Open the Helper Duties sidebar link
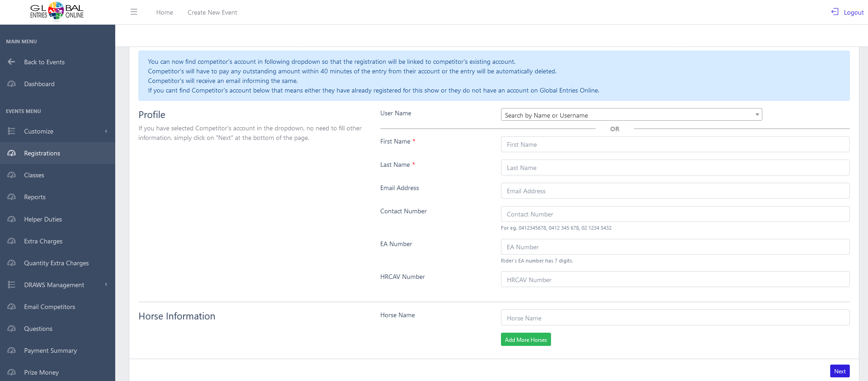This screenshot has width=868, height=381. coord(43,219)
